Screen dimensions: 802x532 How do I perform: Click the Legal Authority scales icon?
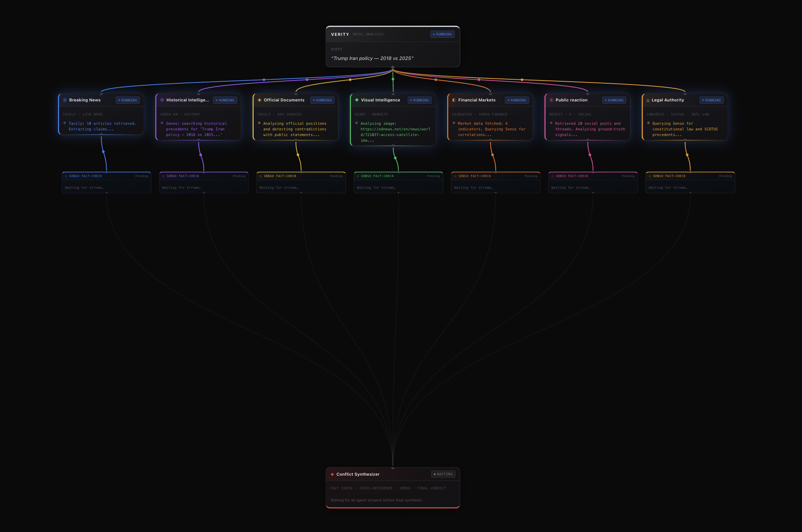pyautogui.click(x=648, y=100)
